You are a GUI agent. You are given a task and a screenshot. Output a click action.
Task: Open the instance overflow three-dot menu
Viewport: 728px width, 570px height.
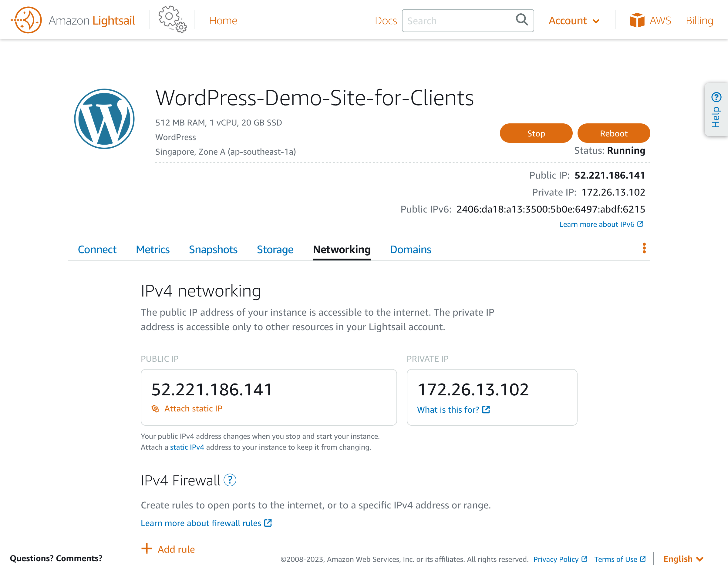[x=644, y=248]
